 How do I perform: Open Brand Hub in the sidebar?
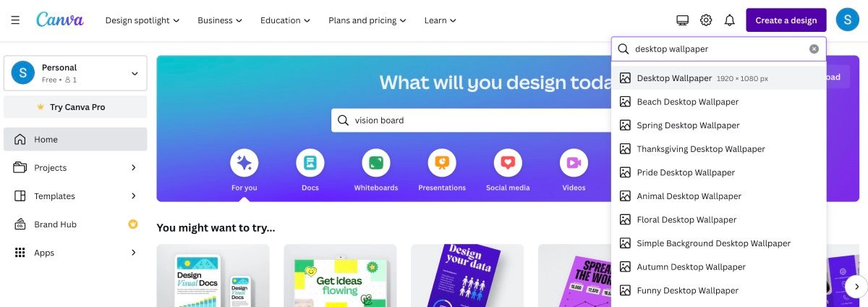pos(75,224)
